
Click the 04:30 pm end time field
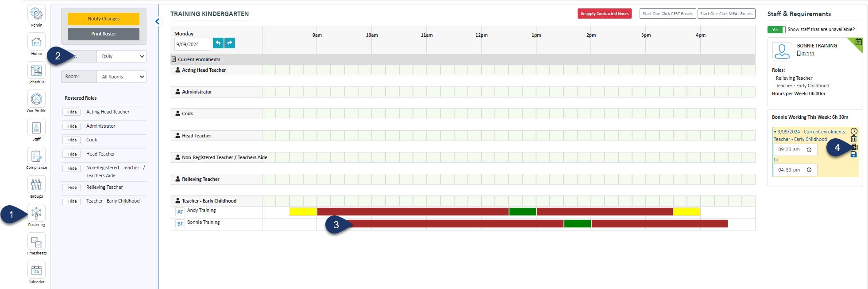(x=795, y=170)
